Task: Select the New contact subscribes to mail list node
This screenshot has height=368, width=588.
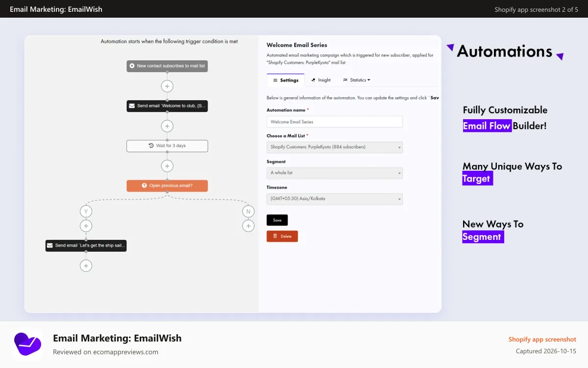Action: [167, 66]
